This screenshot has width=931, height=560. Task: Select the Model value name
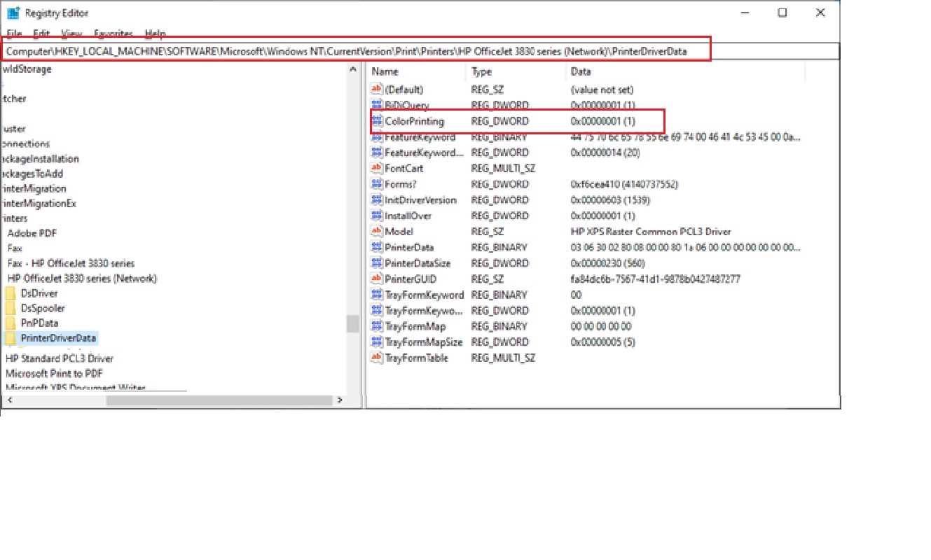click(399, 232)
